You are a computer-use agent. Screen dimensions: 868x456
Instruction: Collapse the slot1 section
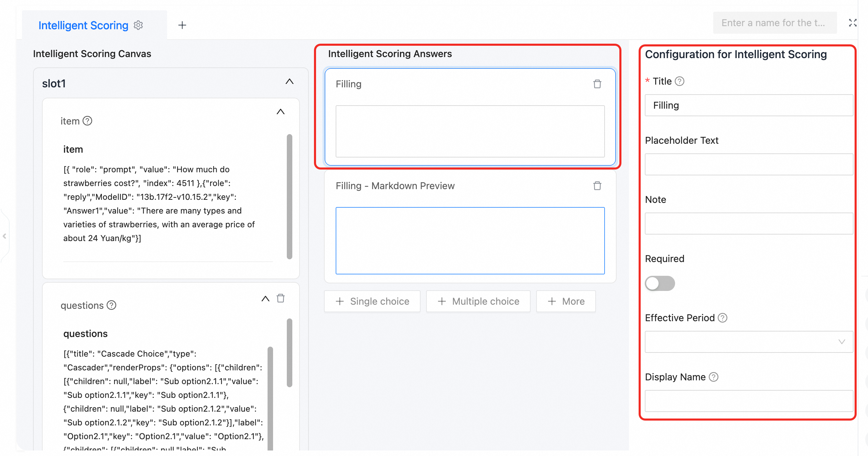tap(290, 82)
